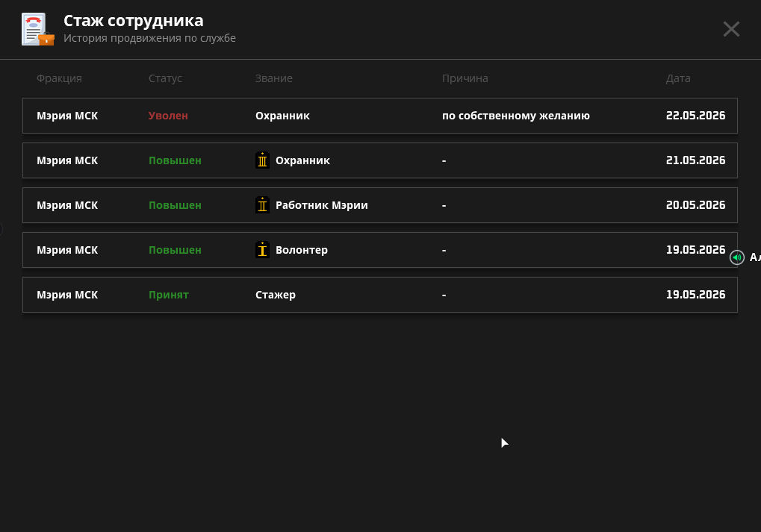Click the Дата column header
The width and height of the screenshot is (761, 532).
pyautogui.click(x=678, y=78)
